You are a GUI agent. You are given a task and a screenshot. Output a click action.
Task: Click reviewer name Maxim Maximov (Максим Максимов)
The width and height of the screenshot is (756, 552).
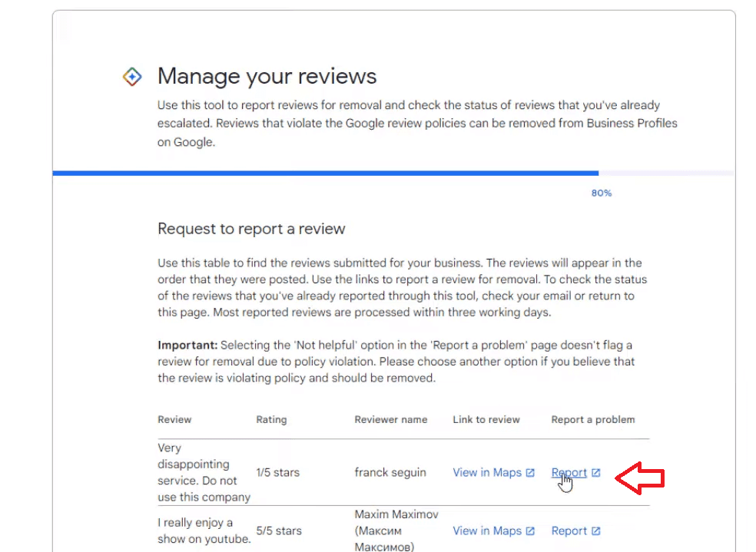coord(396,531)
